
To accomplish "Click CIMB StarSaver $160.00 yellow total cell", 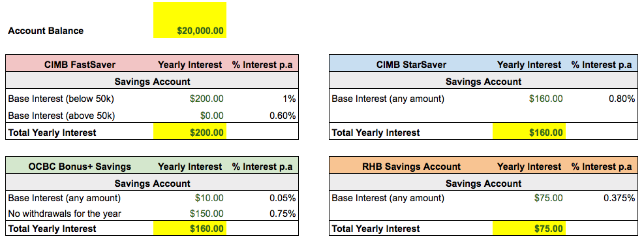I will point(529,133).
